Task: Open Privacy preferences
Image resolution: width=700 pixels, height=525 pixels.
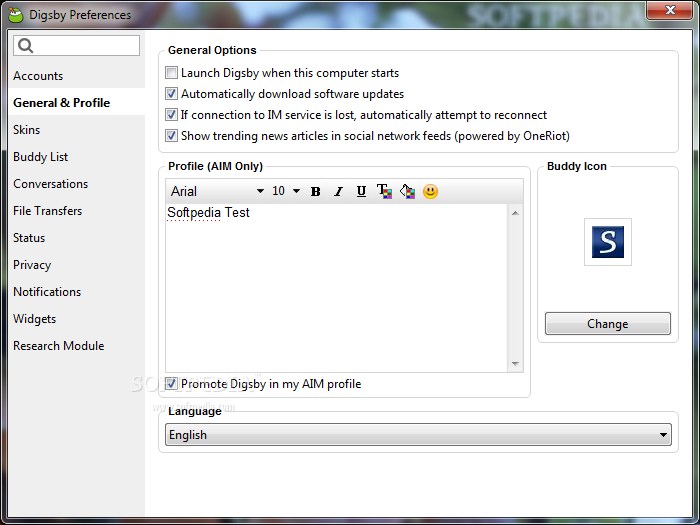Action: [76, 265]
